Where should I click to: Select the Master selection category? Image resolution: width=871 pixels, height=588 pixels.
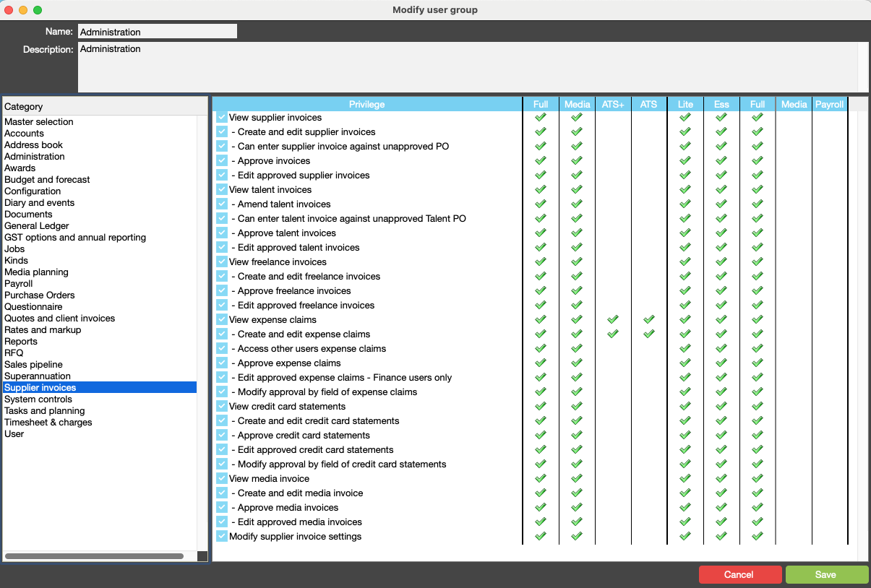100,121
